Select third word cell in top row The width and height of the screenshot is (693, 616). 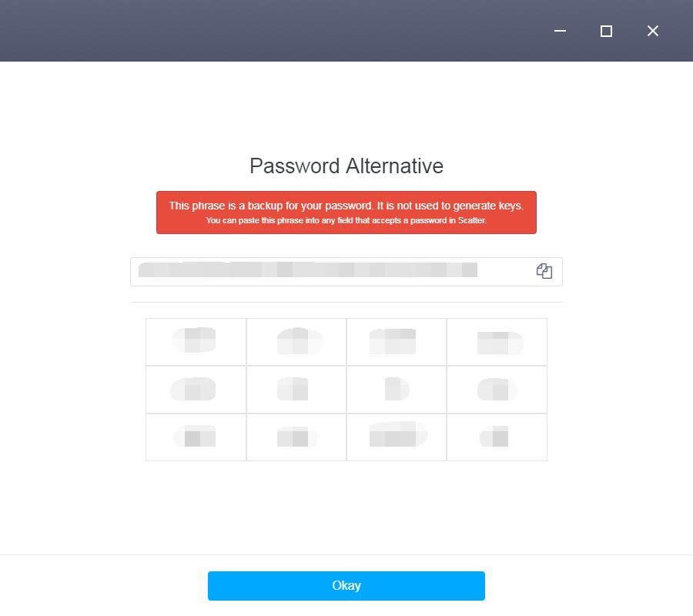click(x=397, y=342)
